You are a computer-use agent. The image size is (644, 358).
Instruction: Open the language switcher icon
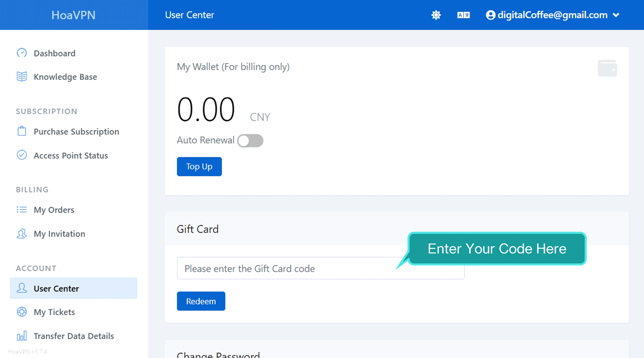pos(463,15)
